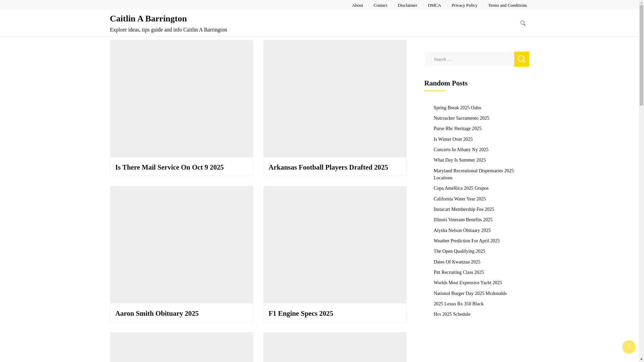Click the page vertical scrollbar
This screenshot has height=362, width=644.
coord(641,181)
